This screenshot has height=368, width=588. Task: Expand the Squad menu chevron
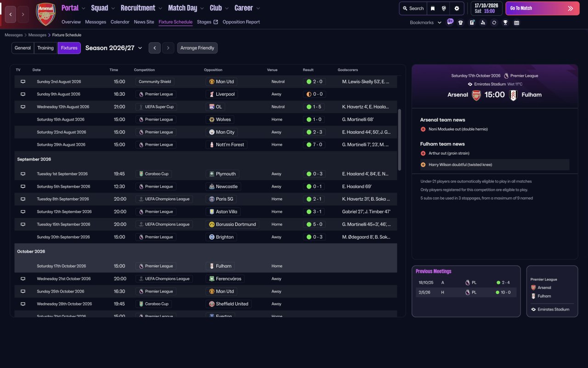113,8
